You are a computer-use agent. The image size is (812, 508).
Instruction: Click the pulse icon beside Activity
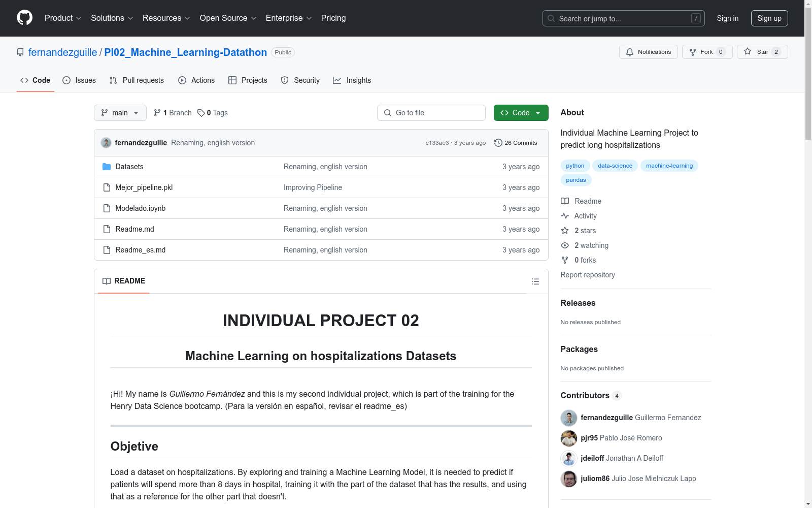(x=565, y=216)
